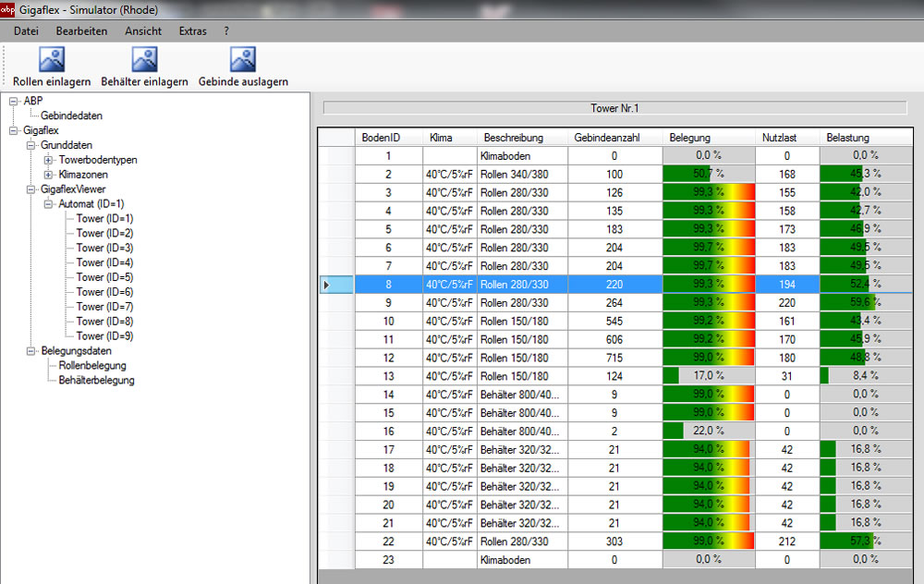
Task: Click Behälter 320/32... in row 17
Action: click(x=522, y=450)
